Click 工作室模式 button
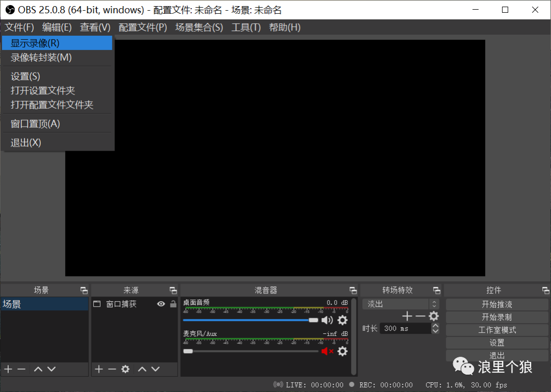This screenshot has width=551, height=392. pos(497,330)
